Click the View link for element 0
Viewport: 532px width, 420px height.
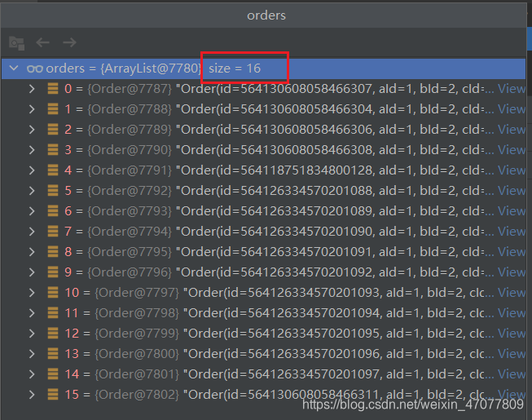[x=512, y=89]
